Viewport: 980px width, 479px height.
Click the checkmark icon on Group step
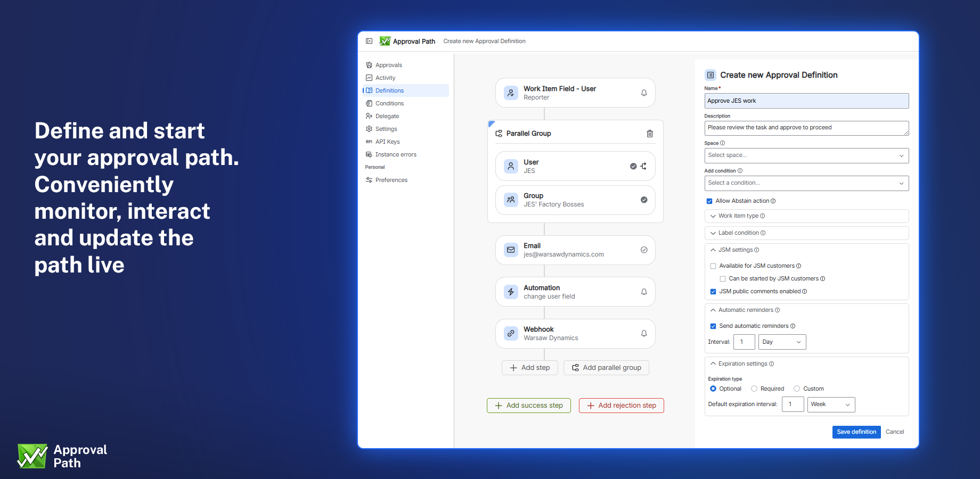643,200
